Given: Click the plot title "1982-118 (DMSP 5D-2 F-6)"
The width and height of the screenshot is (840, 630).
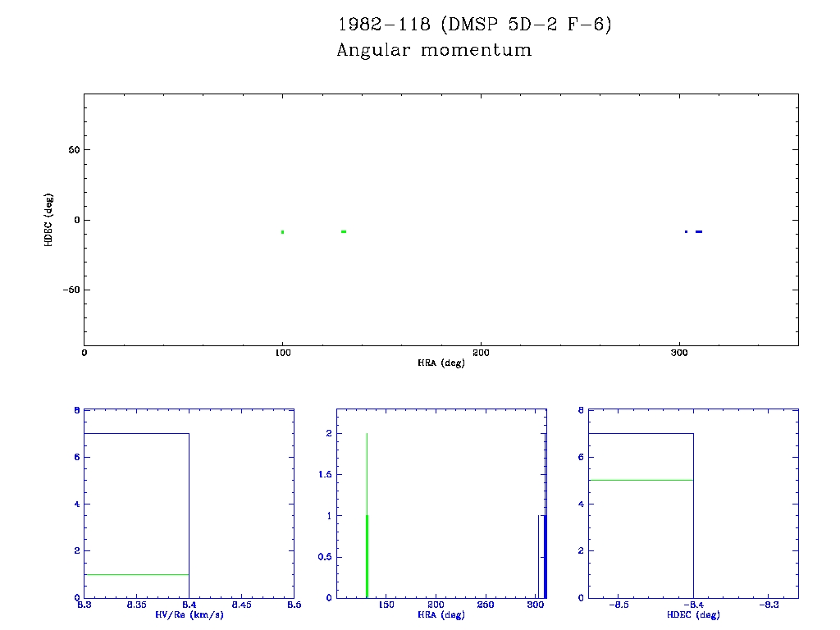Looking at the screenshot, I should point(475,25).
